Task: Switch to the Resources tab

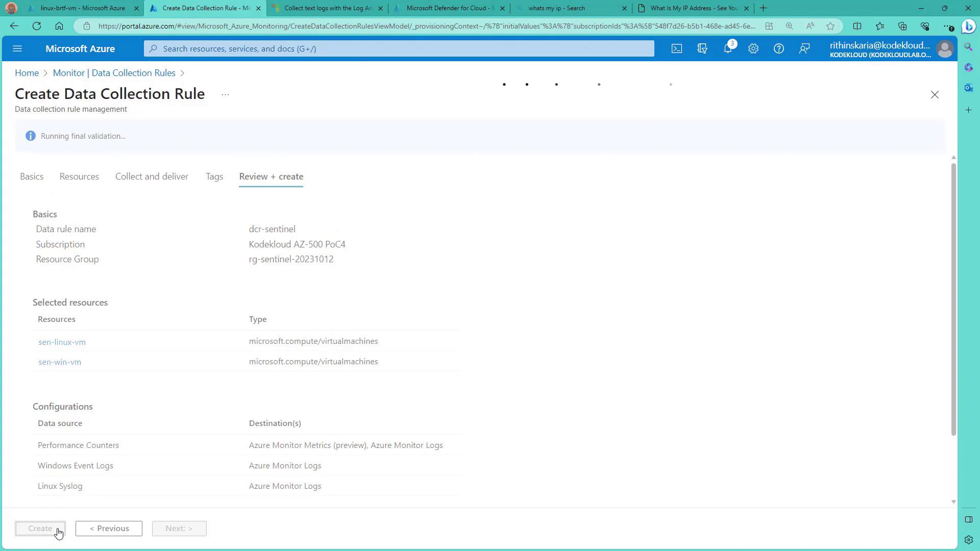Action: (79, 177)
